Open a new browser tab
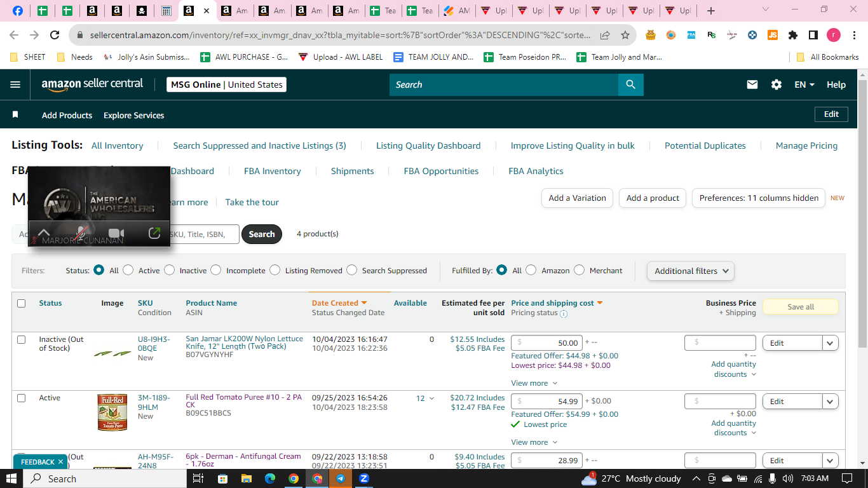Image resolution: width=868 pixels, height=488 pixels. tap(711, 11)
